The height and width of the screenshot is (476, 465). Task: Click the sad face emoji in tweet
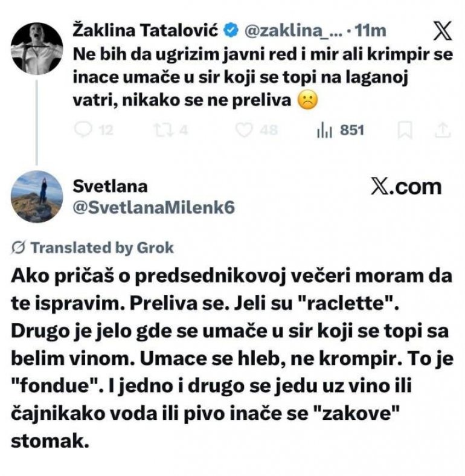pyautogui.click(x=308, y=100)
